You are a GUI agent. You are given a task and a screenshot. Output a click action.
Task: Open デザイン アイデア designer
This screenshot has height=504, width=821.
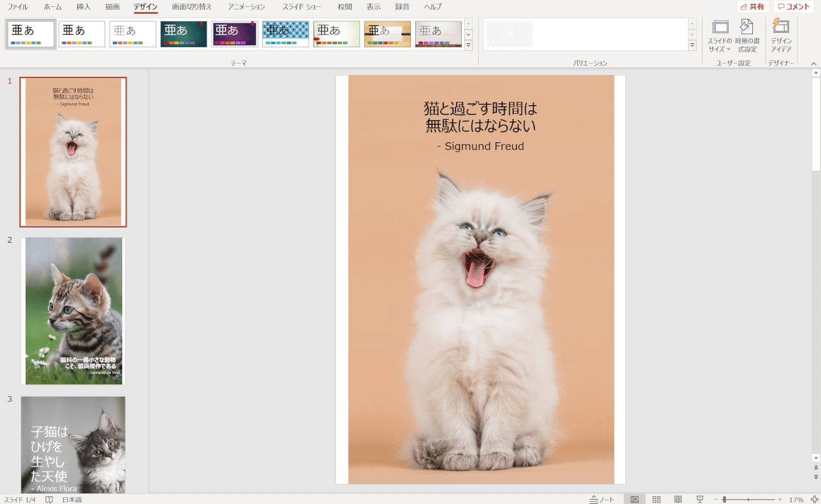781,37
